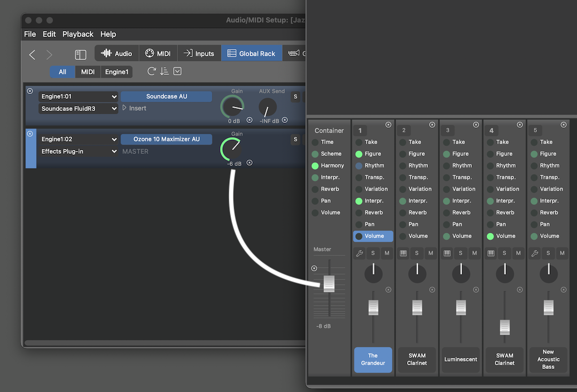Solo The Grandeur track
The height and width of the screenshot is (392, 577).
click(x=373, y=253)
